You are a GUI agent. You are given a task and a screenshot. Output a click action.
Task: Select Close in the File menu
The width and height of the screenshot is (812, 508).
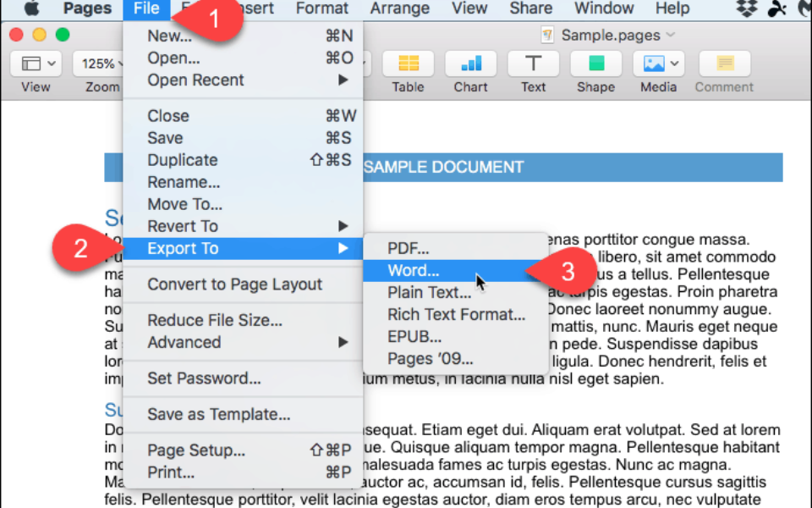(243, 116)
